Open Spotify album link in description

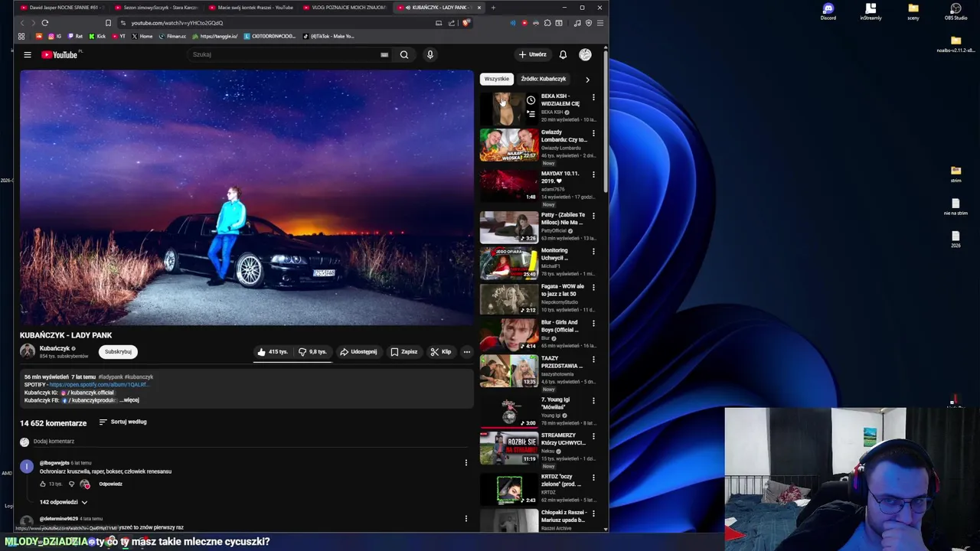[x=99, y=385]
